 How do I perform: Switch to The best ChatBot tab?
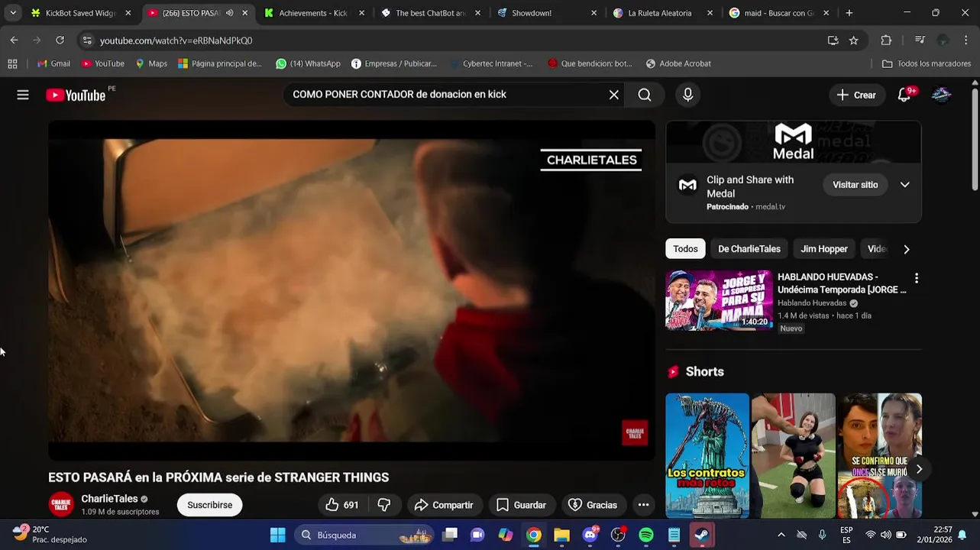pyautogui.click(x=429, y=13)
